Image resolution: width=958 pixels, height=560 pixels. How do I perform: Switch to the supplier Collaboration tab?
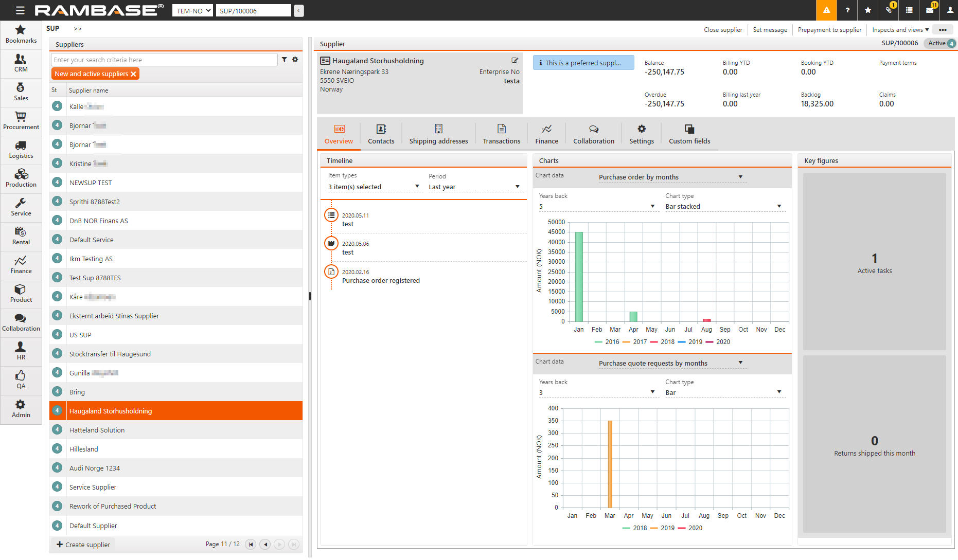(594, 135)
